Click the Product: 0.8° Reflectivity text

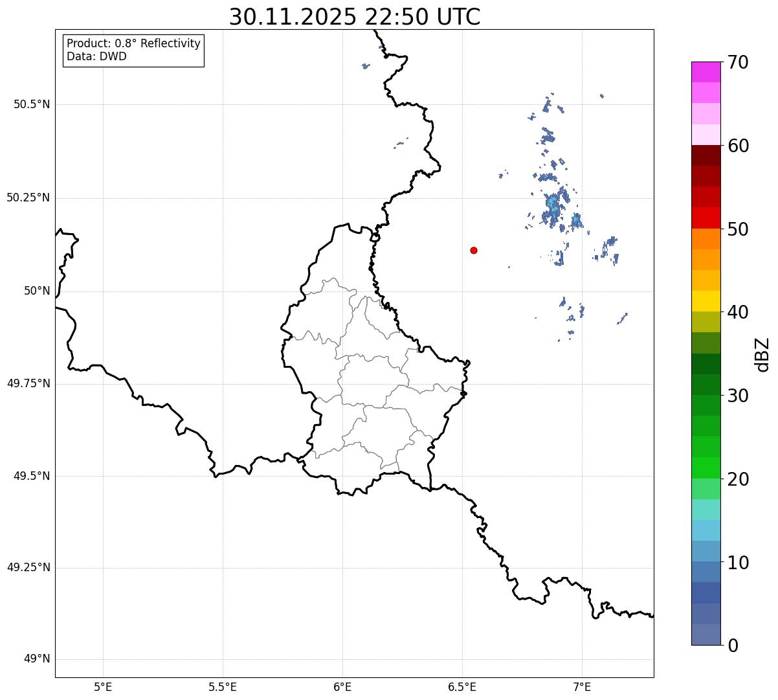click(134, 43)
